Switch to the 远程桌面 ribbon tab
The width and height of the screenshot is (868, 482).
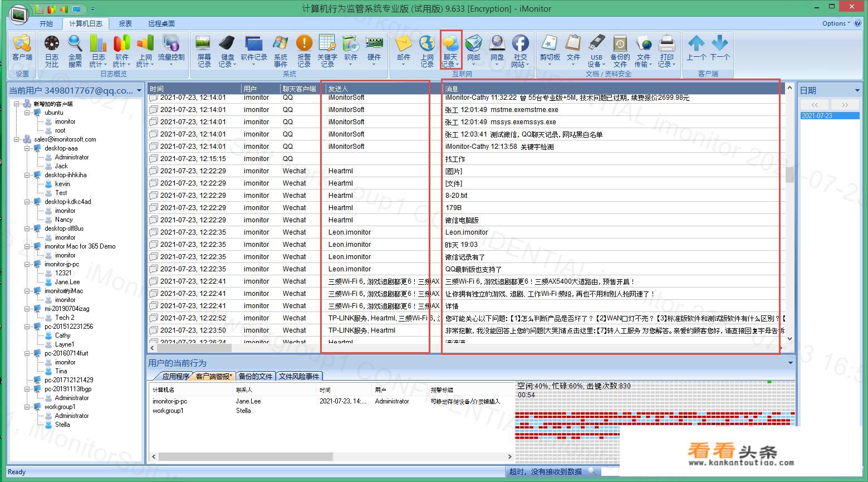click(161, 23)
